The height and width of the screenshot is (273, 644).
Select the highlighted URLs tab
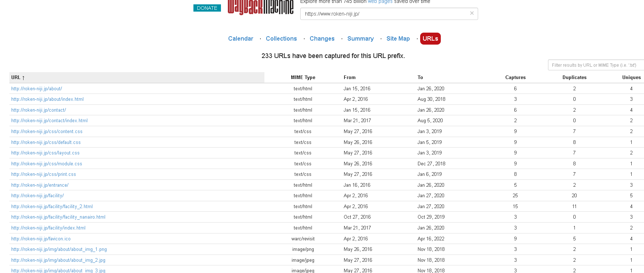430,38
